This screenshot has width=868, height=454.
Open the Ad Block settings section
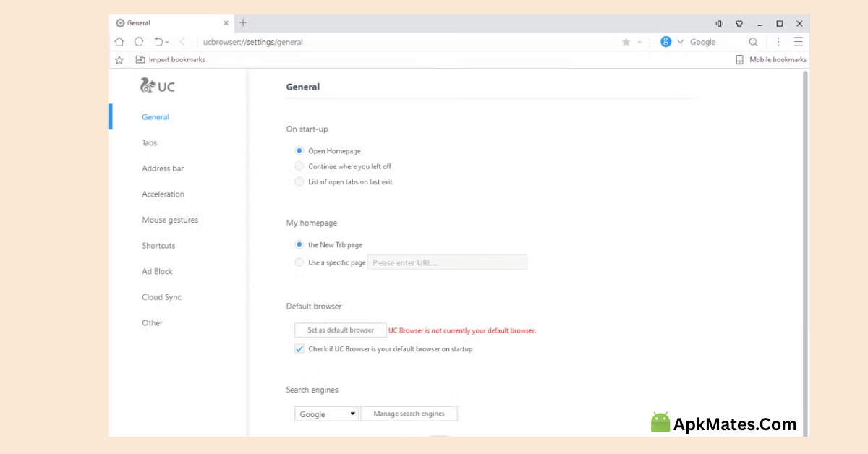157,272
